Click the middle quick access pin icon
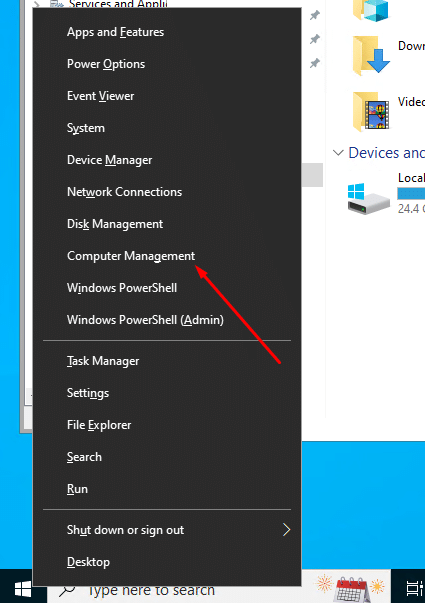 [315, 39]
